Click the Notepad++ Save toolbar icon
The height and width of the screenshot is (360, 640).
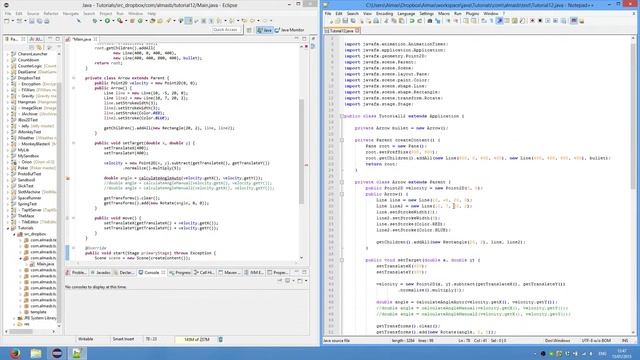(345, 21)
